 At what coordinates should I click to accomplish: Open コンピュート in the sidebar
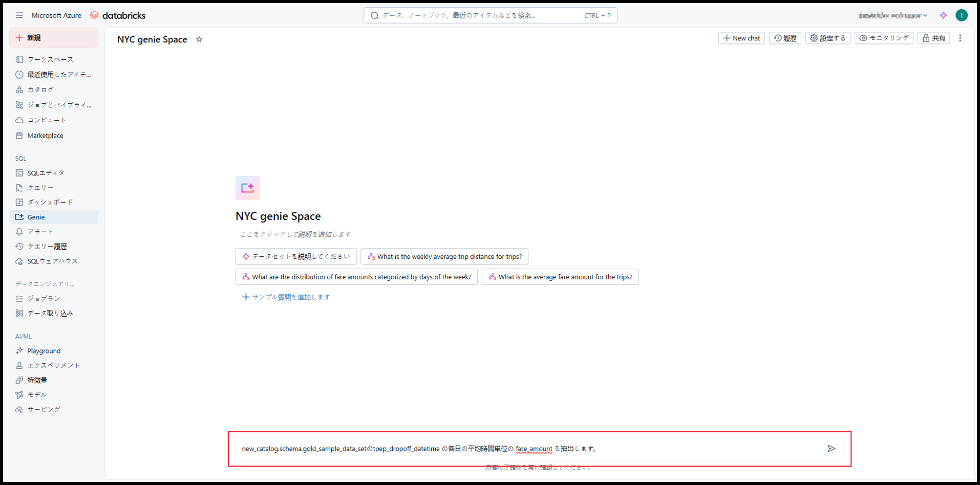[x=54, y=120]
